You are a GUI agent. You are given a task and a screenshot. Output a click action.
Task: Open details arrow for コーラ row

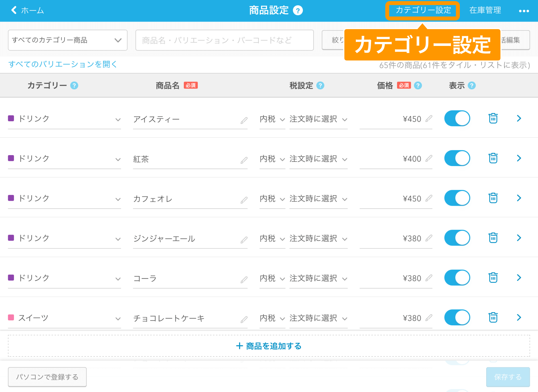click(519, 277)
